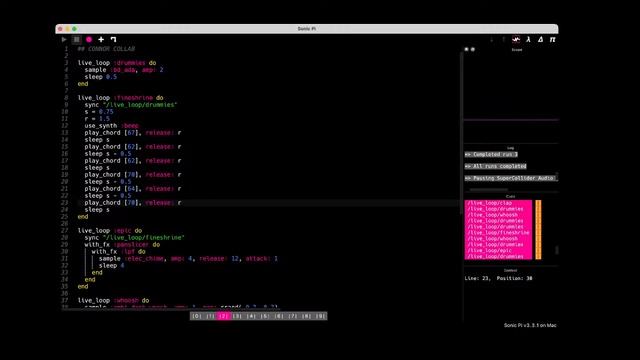
Task: Switch to buffer tab 7
Action: (x=293, y=316)
